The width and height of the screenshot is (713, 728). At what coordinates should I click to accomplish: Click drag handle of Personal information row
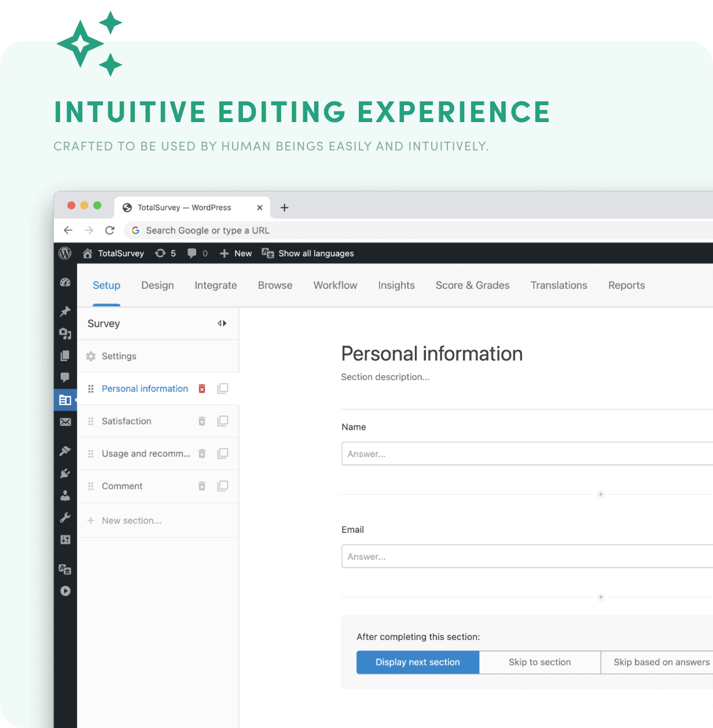[x=91, y=389]
